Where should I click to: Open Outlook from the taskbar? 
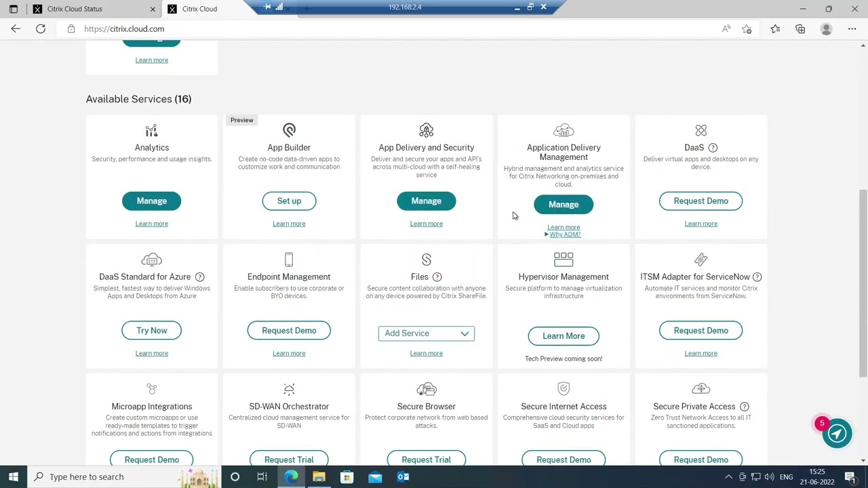pyautogui.click(x=403, y=477)
